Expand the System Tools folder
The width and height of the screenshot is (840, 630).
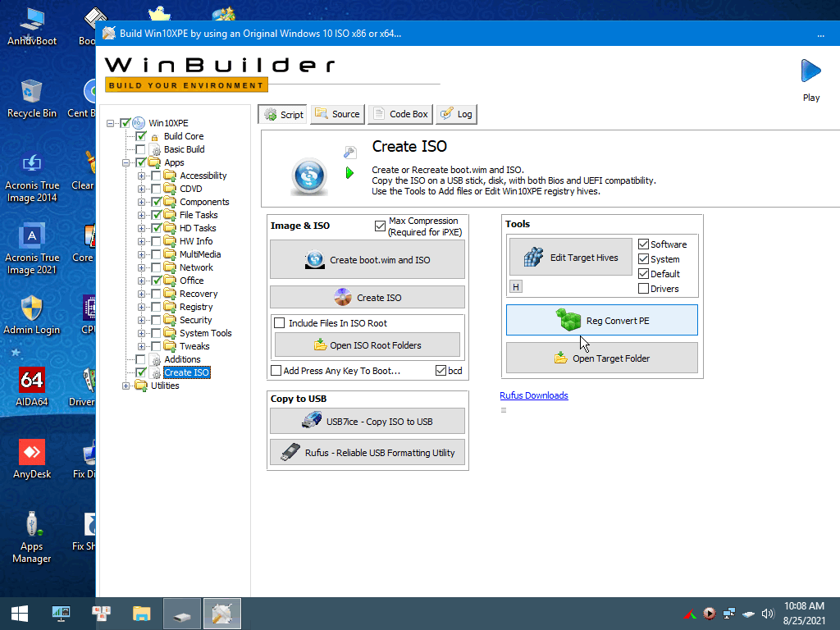coord(141,333)
